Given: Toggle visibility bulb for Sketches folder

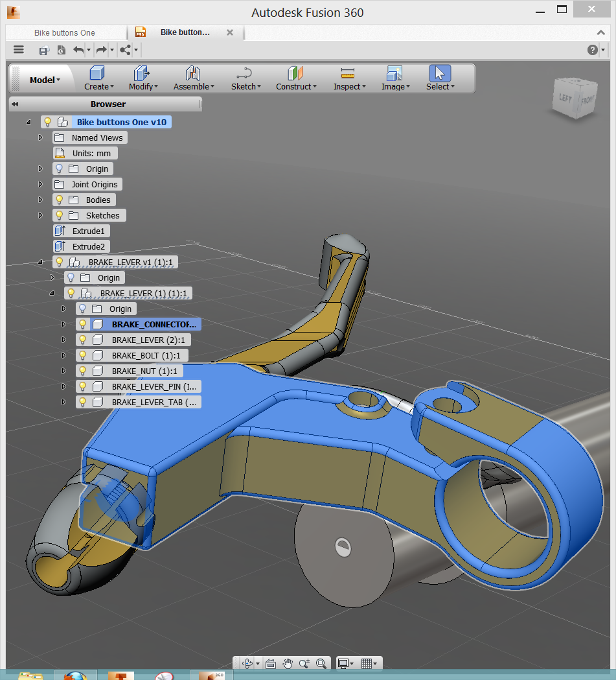Looking at the screenshot, I should [x=60, y=215].
